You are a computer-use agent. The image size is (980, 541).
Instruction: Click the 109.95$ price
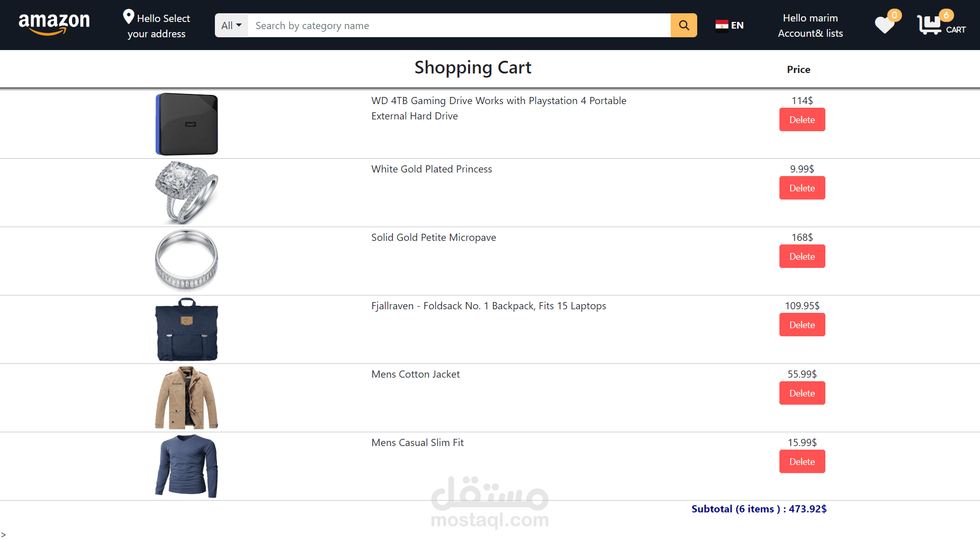(802, 306)
